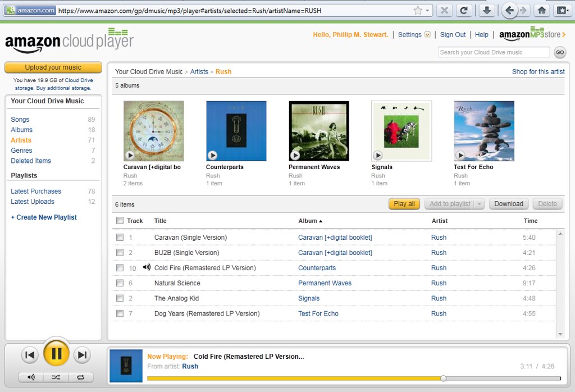This screenshot has height=392, width=575.
Task: Click the volume speaker icon
Action: pos(31,377)
